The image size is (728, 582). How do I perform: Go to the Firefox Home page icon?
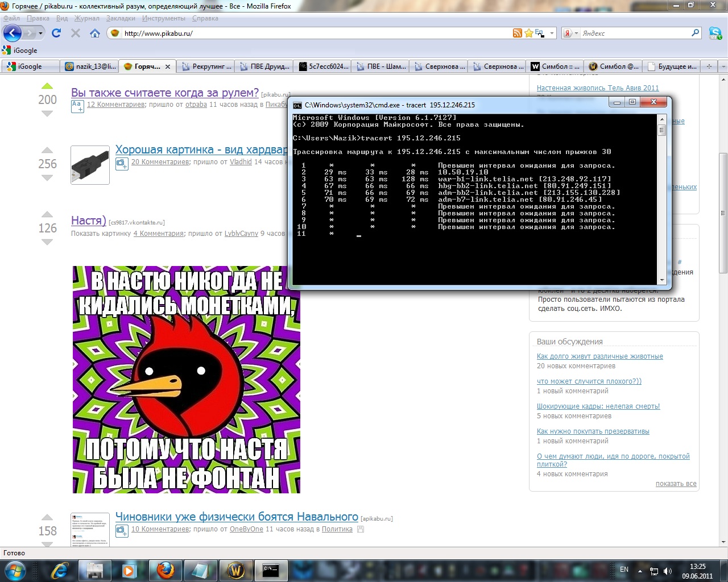[x=95, y=33]
